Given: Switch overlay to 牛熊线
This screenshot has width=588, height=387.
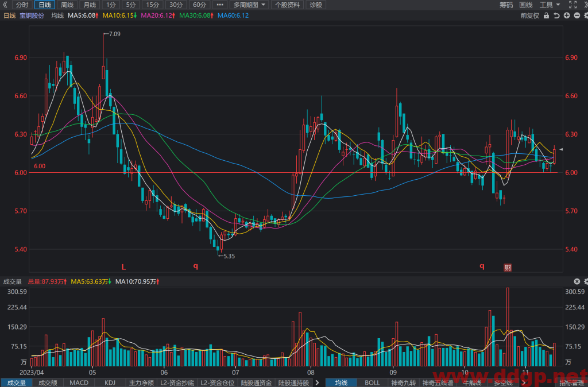Looking at the screenshot, I should pos(472,383).
